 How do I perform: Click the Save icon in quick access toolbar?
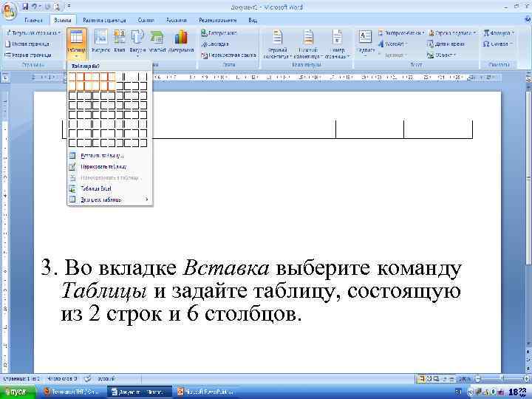tap(25, 6)
